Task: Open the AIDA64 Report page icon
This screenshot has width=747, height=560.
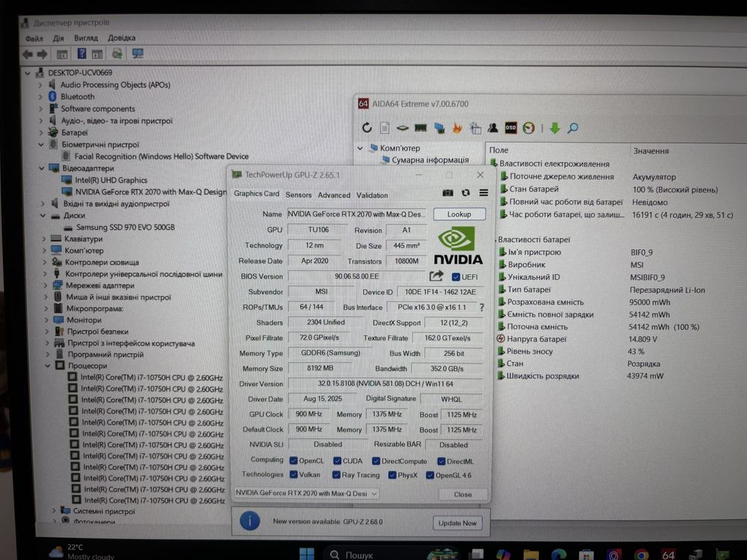Action: pos(385,128)
